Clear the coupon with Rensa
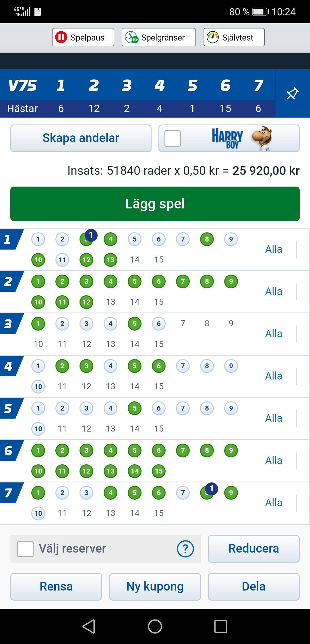 [56, 587]
